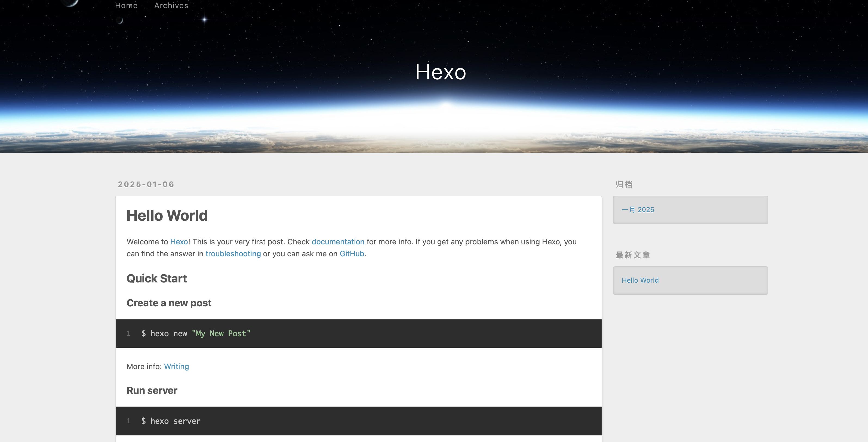Click the Create a new post heading
Viewport: 868px width, 442px height.
click(169, 303)
